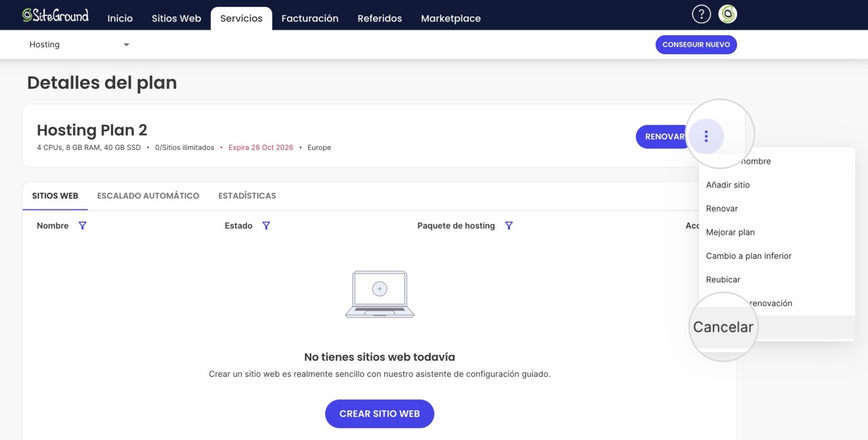Click the 'Detalles del plan' heading
868x440 pixels.
102,83
